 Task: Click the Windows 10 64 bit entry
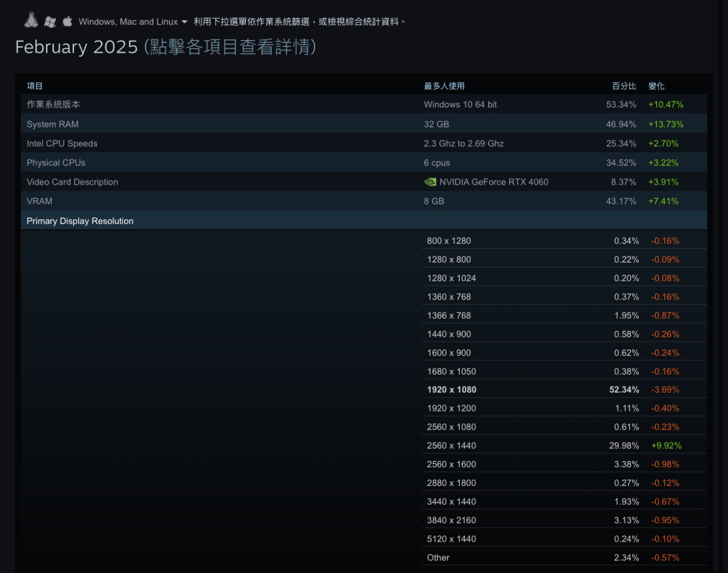(x=460, y=104)
